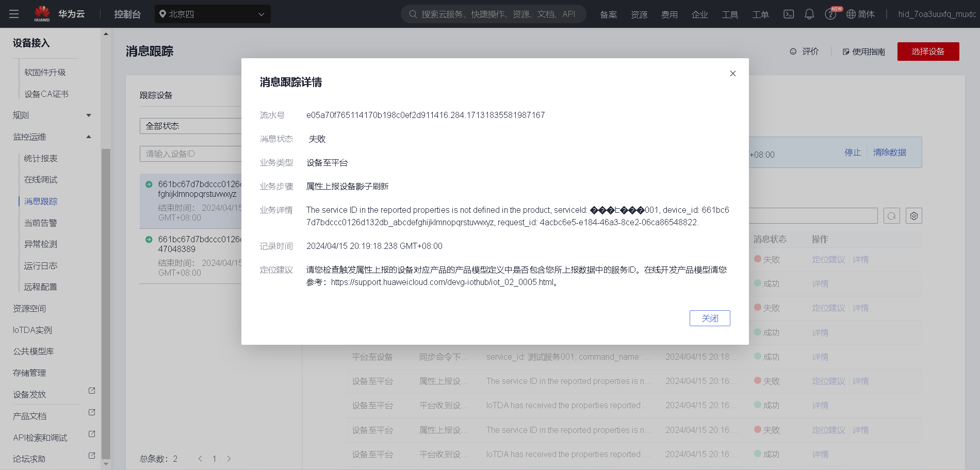Click the 设备接入 sidebar title
Screen dimensions: 980x470
pyautogui.click(x=31, y=43)
